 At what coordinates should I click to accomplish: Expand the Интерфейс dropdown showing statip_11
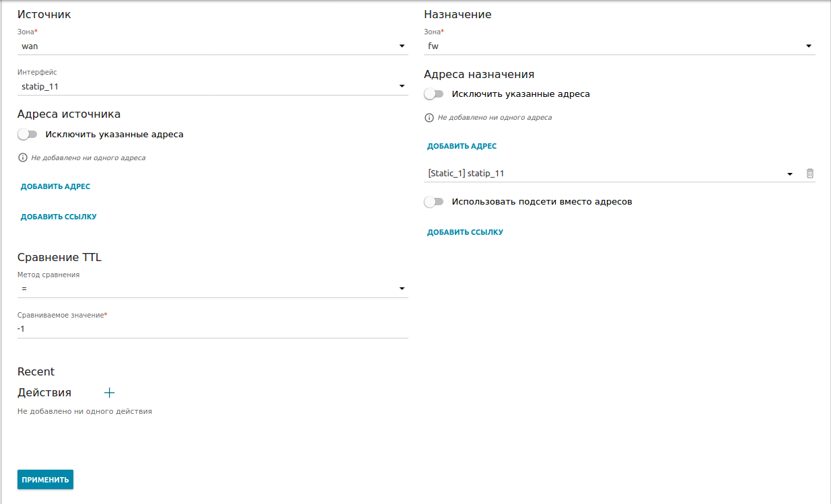pyautogui.click(x=212, y=86)
